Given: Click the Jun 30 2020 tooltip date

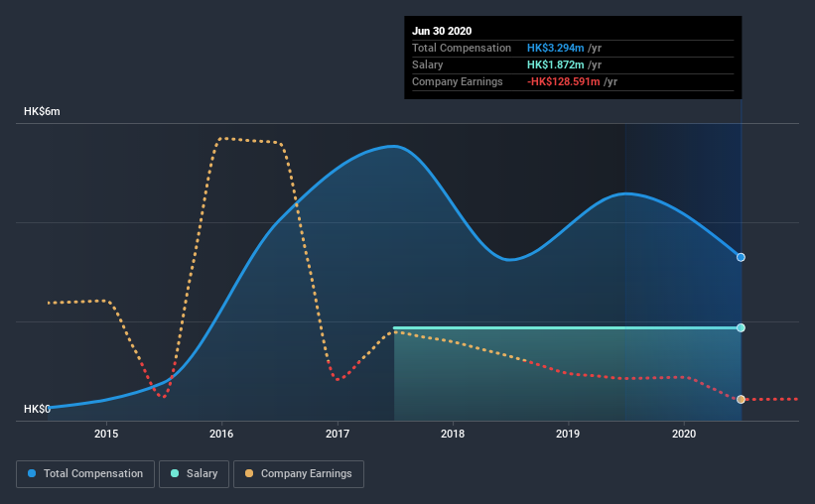Looking at the screenshot, I should coord(442,31).
